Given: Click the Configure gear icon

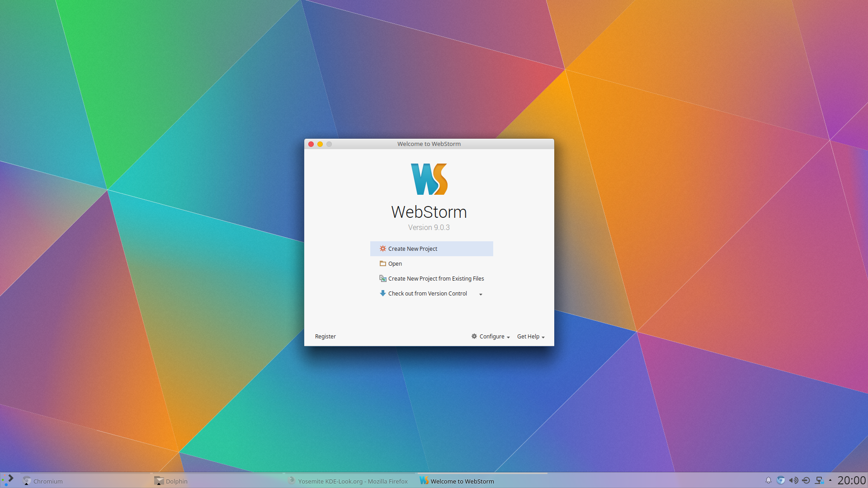Looking at the screenshot, I should point(474,336).
